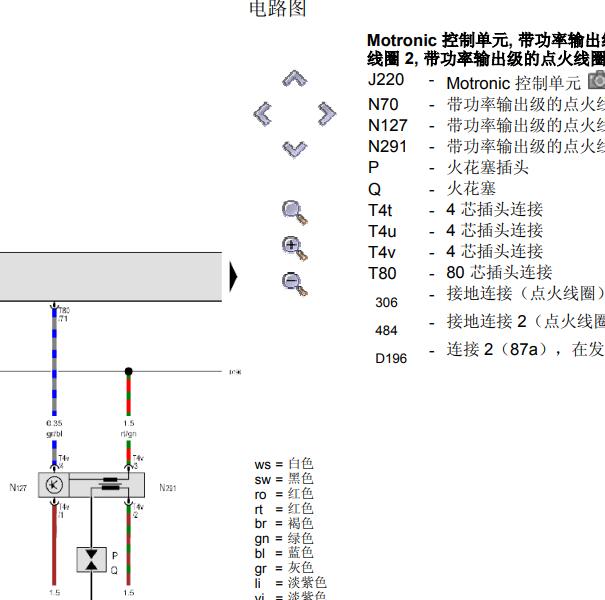Select legend entry N70
The width and height of the screenshot is (605, 600).
tap(383, 105)
